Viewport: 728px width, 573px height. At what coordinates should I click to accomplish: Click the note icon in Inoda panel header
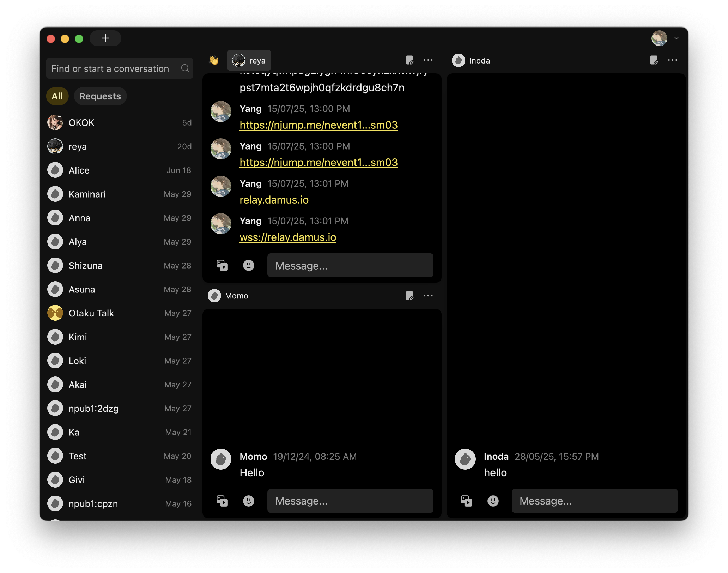[x=654, y=60]
